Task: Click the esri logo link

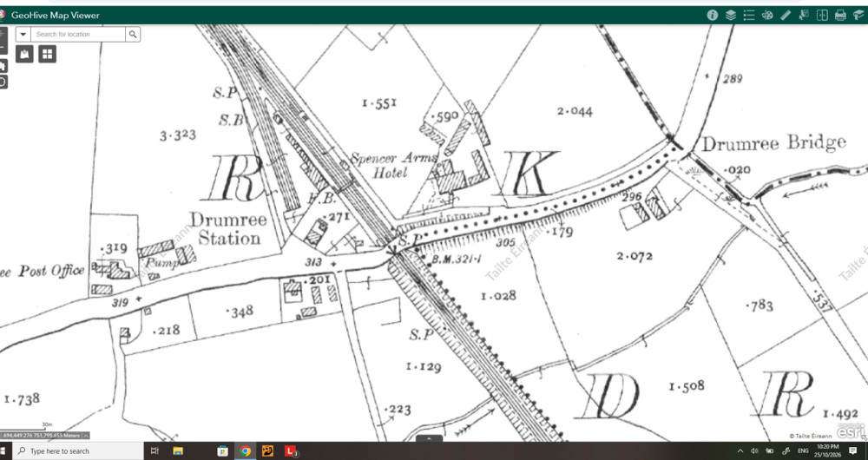Action: (850, 430)
